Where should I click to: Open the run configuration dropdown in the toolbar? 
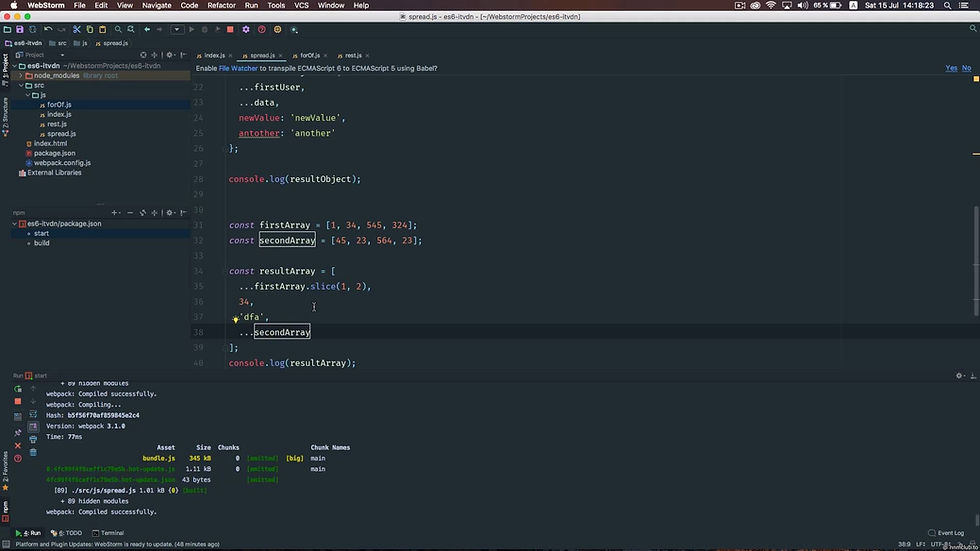point(177,29)
